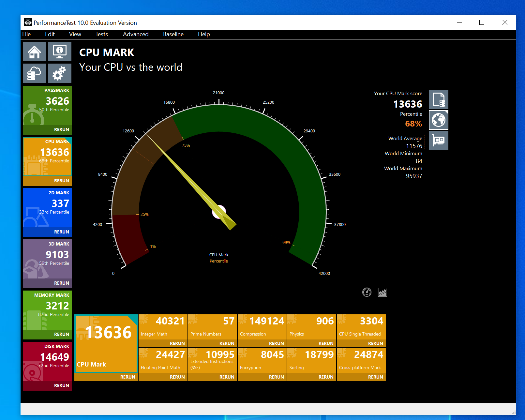The height and width of the screenshot is (420, 525).
Task: Click RERUN on the sidebar CPU MARK tile
Action: click(62, 181)
